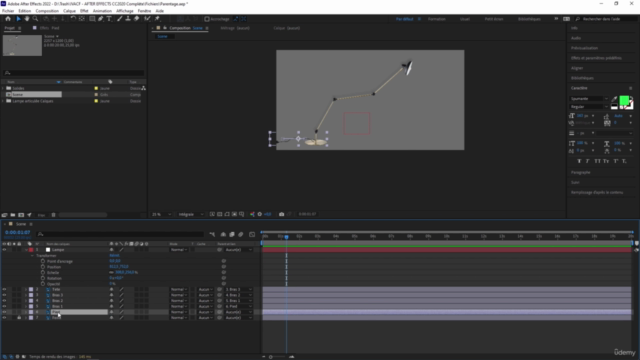640x360 pixels.
Task: Click trash icon in Project panel
Action: [53, 215]
